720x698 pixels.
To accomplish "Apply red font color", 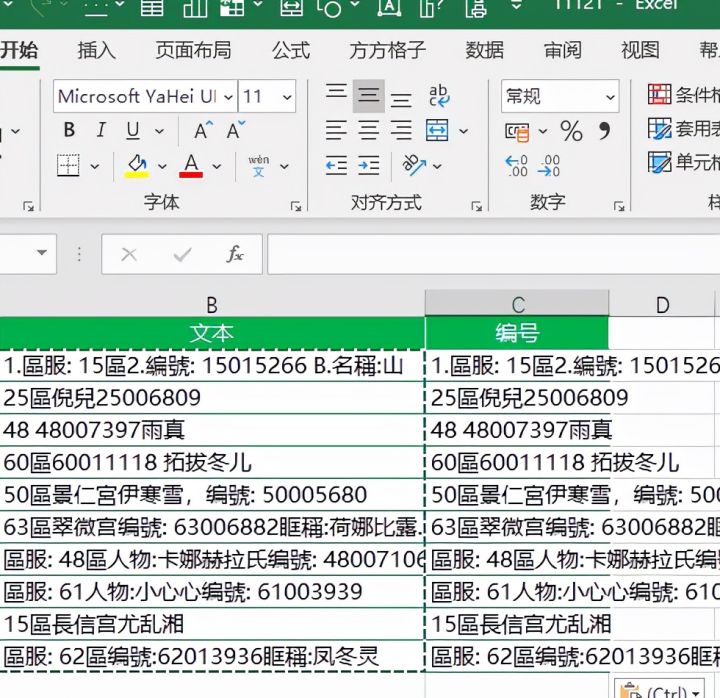I will 191,165.
